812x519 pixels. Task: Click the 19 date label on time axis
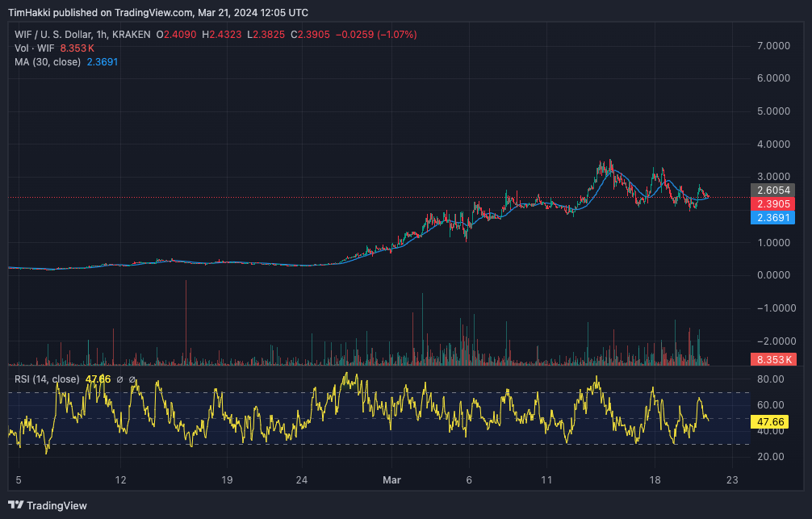(x=227, y=480)
